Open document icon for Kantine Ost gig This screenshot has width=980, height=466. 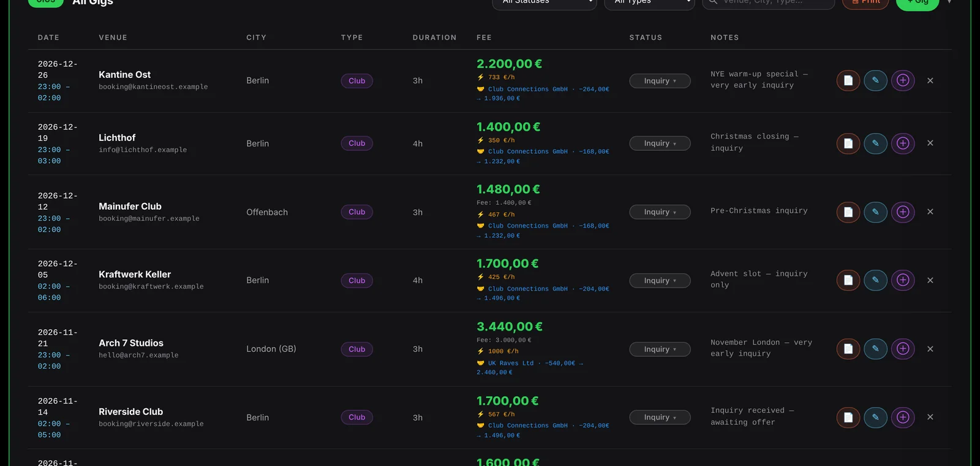[x=848, y=80]
